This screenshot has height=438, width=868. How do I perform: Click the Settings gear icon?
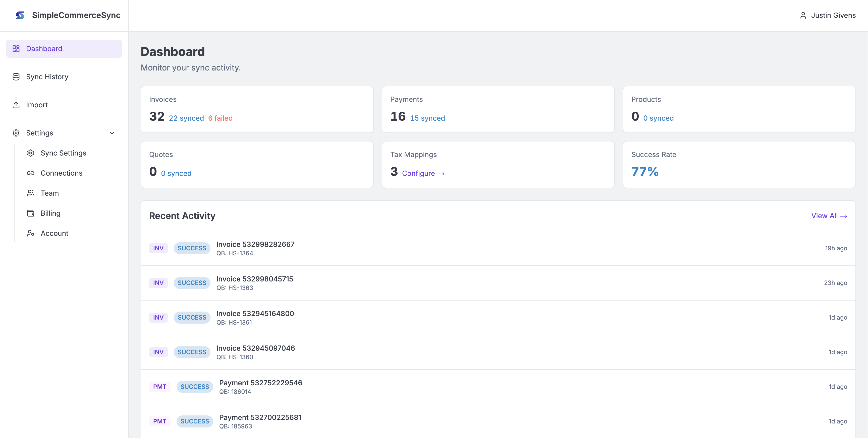16,133
